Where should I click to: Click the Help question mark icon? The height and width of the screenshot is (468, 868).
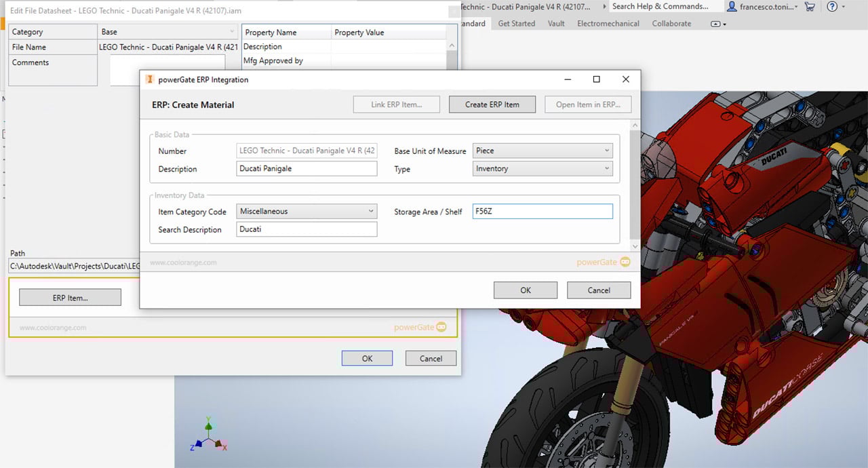coord(832,7)
